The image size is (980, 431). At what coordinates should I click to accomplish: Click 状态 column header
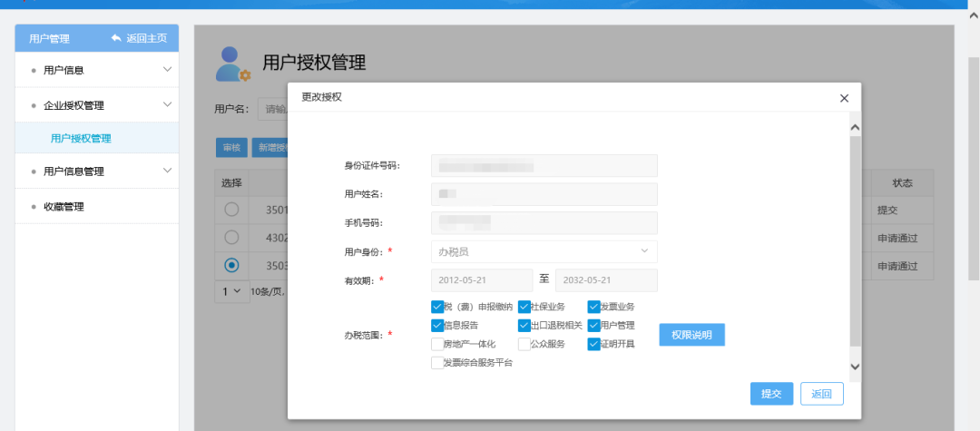pyautogui.click(x=903, y=183)
